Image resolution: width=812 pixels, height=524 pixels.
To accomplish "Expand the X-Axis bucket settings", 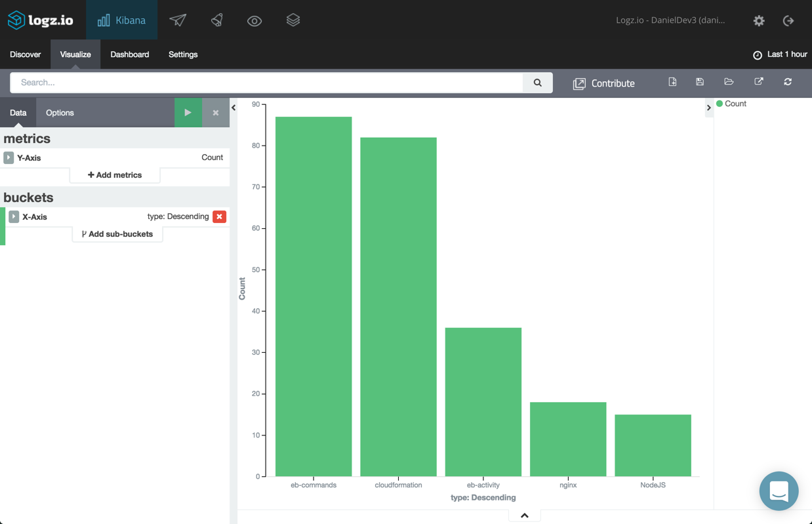I will [14, 216].
